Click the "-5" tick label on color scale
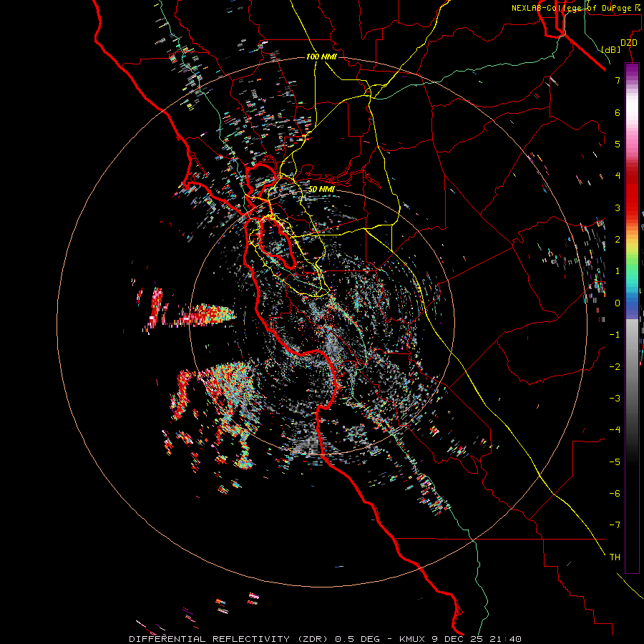 [x=615, y=462]
